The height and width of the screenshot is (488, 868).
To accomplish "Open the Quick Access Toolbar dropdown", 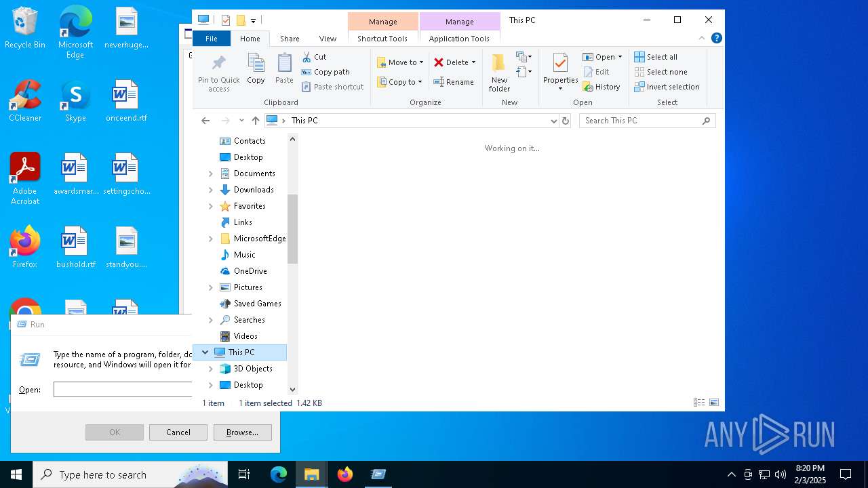I will pyautogui.click(x=253, y=20).
